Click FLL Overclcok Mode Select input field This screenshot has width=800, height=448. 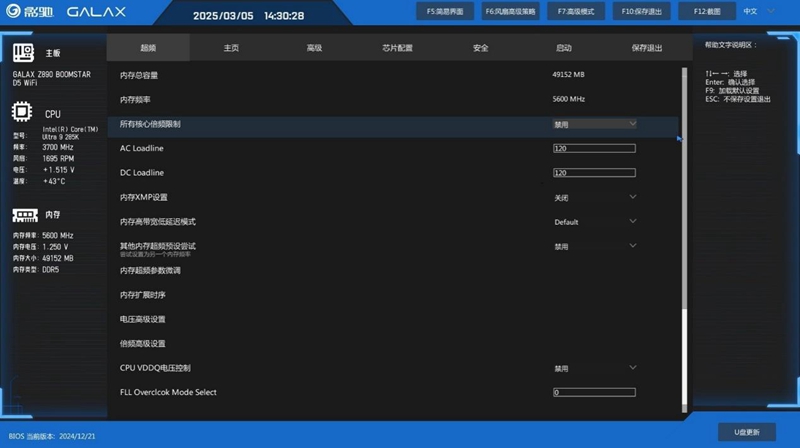(594, 392)
